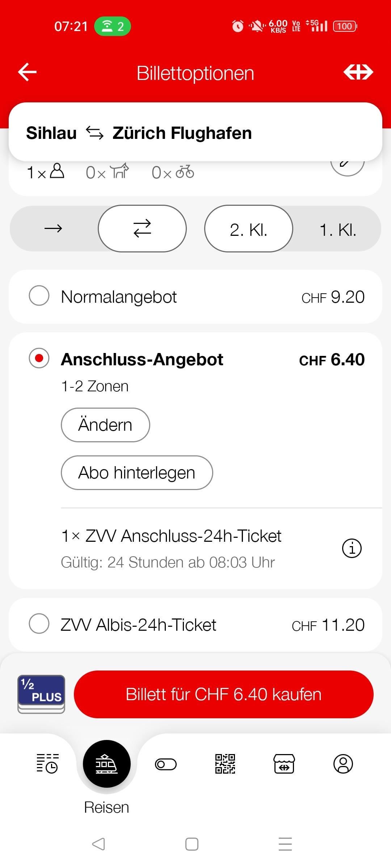Screen dimensions: 391x868
Task: Select the ZVV Albis-24h-Ticket radio option
Action: point(39,624)
